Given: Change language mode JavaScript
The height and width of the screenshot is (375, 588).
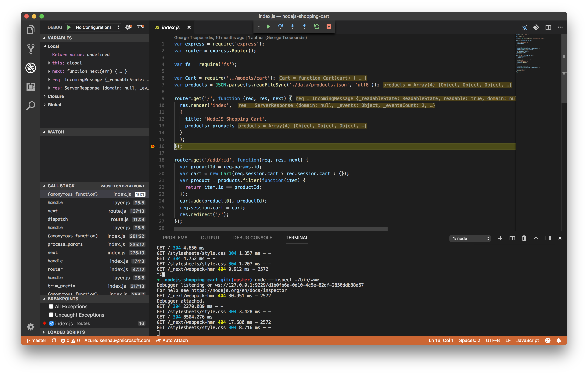Looking at the screenshot, I should [x=527, y=340].
